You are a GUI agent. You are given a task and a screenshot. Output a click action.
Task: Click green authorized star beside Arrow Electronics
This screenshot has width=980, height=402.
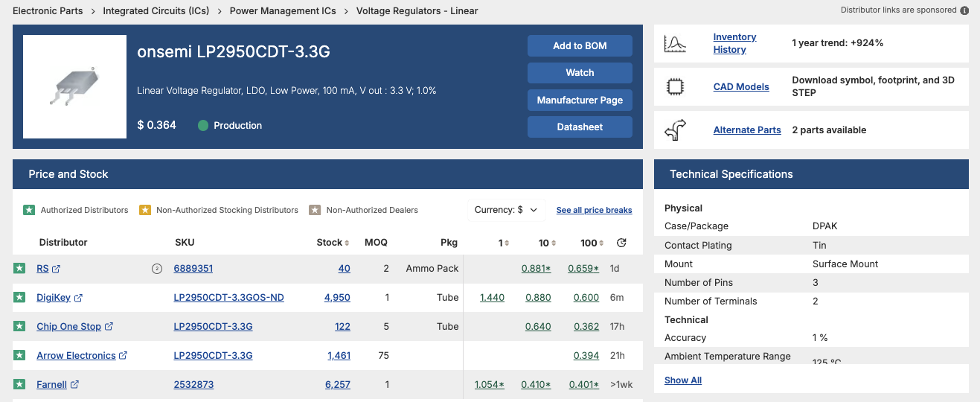pyautogui.click(x=19, y=356)
